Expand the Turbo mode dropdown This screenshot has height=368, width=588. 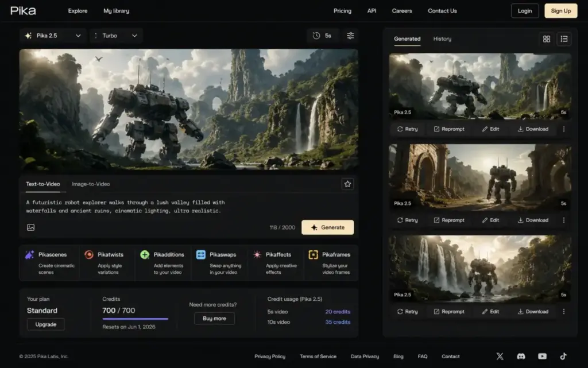[x=116, y=36]
